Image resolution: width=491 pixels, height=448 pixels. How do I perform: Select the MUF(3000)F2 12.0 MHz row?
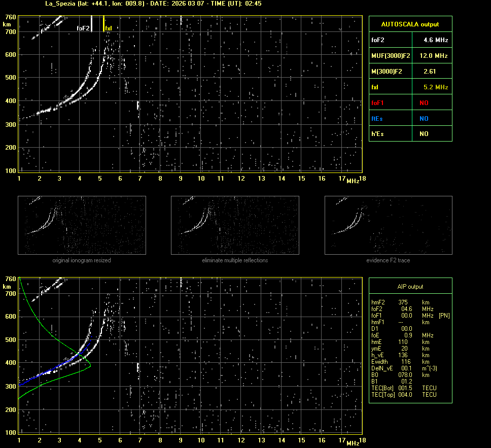[x=410, y=55]
